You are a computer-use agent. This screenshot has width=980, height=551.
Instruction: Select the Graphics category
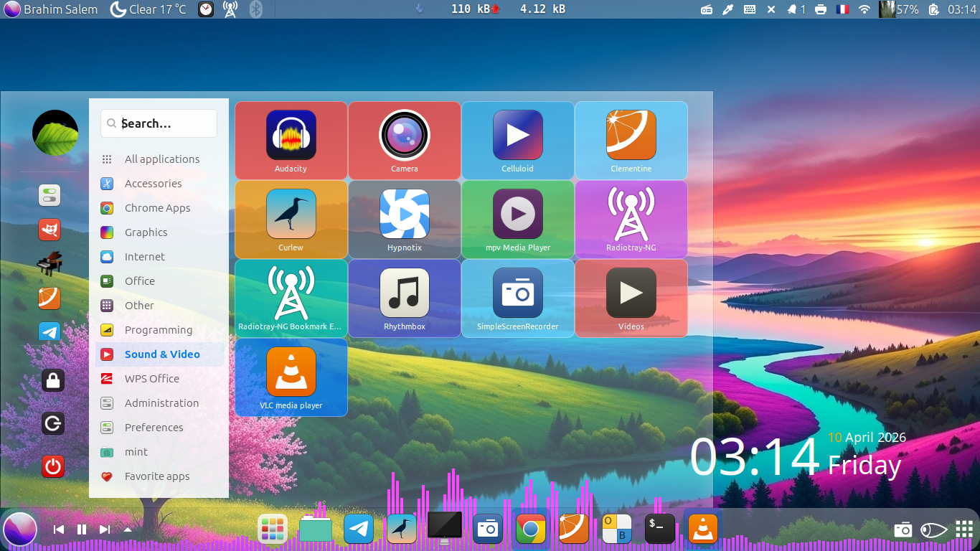click(x=160, y=232)
